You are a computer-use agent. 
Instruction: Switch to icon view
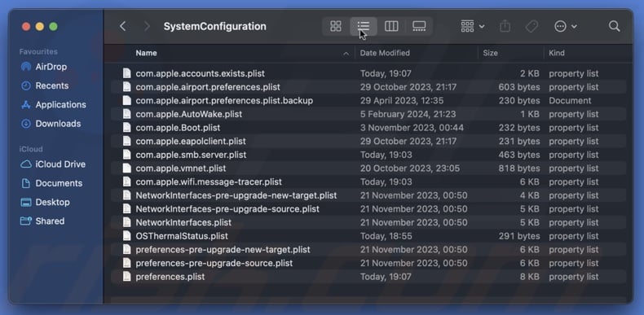[x=336, y=26]
